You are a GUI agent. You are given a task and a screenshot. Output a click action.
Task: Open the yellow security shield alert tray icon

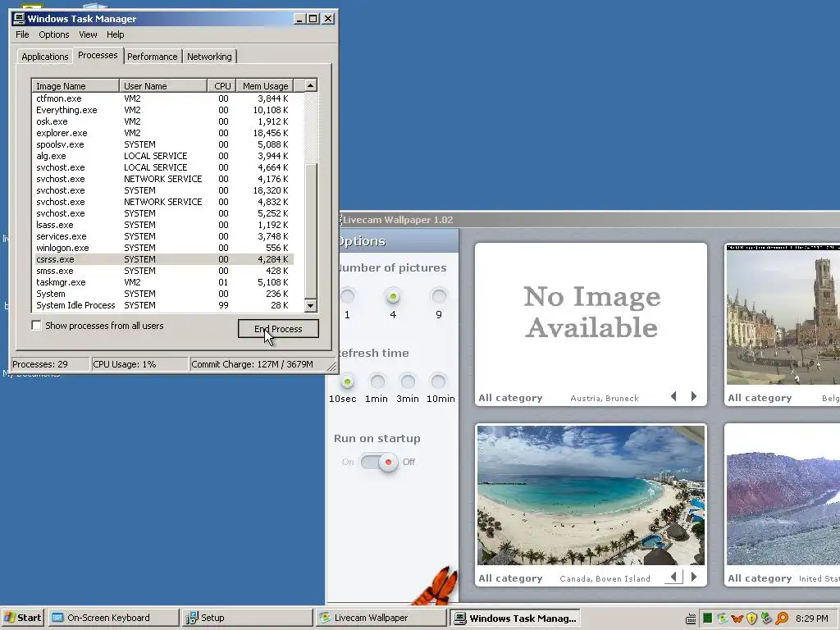[751, 618]
